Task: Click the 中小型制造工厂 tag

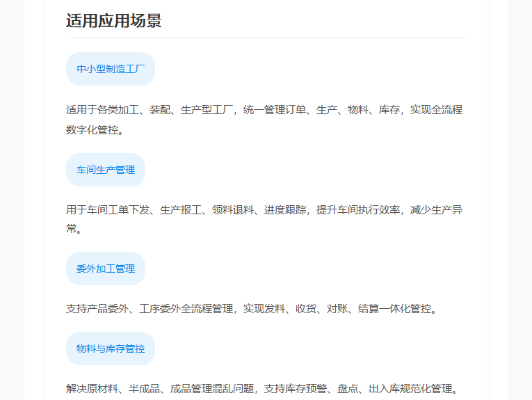Action: tap(111, 69)
